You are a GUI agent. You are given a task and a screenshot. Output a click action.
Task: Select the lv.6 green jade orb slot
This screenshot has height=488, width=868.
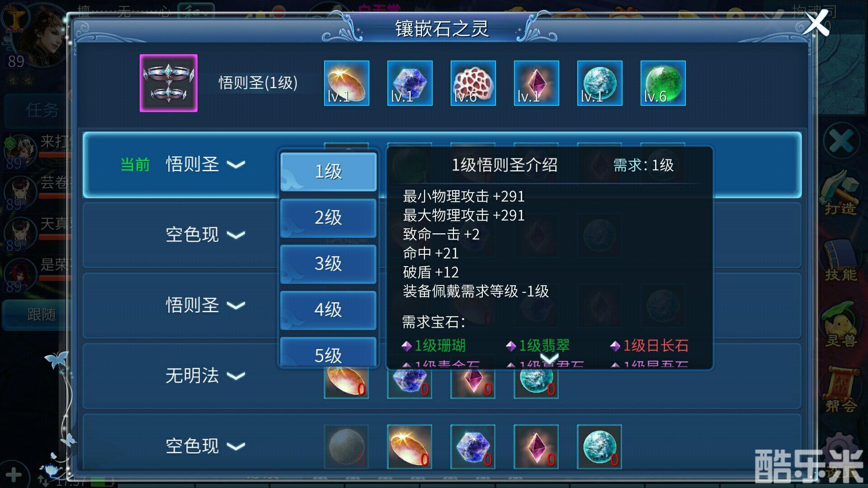point(663,83)
